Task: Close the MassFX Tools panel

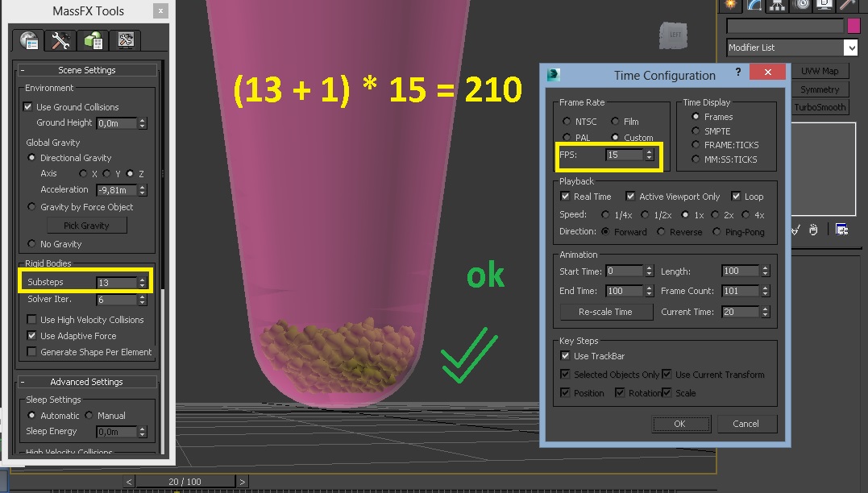Action: coord(160,10)
